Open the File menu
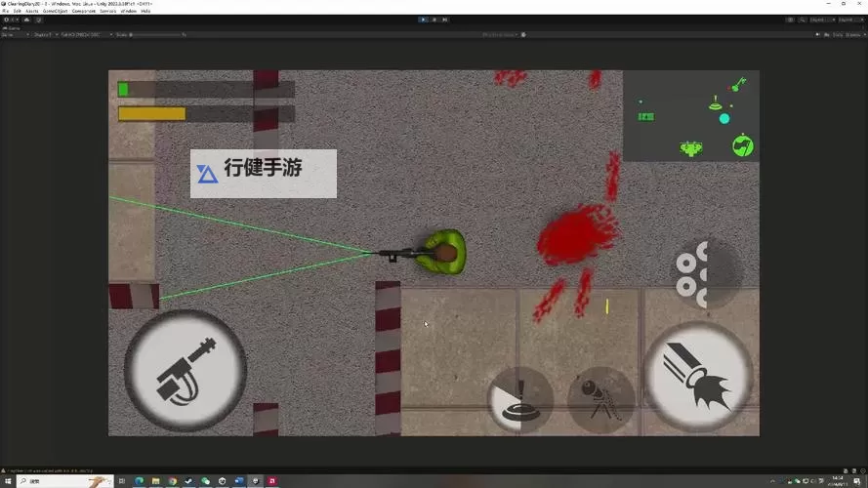Viewport: 868px width, 488px height. pos(6,11)
